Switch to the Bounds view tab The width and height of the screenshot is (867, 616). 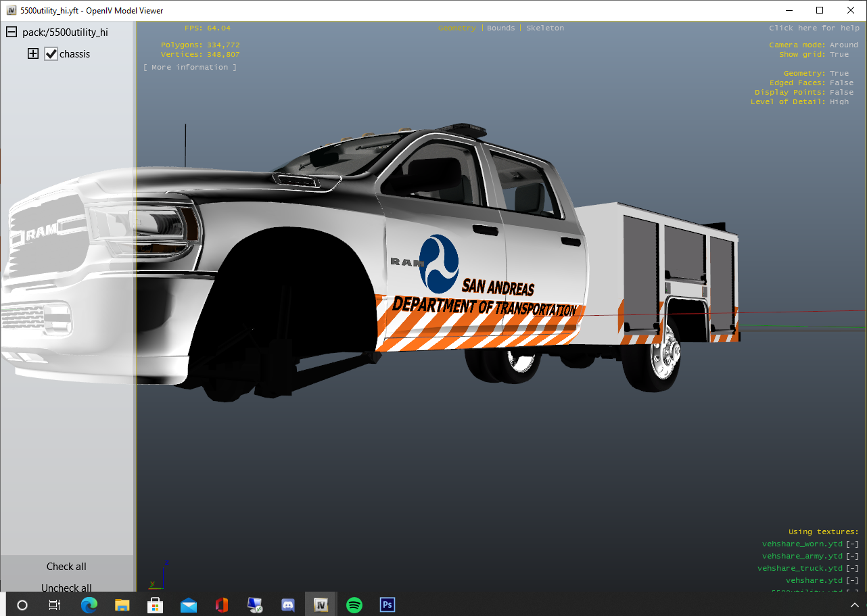click(x=500, y=28)
